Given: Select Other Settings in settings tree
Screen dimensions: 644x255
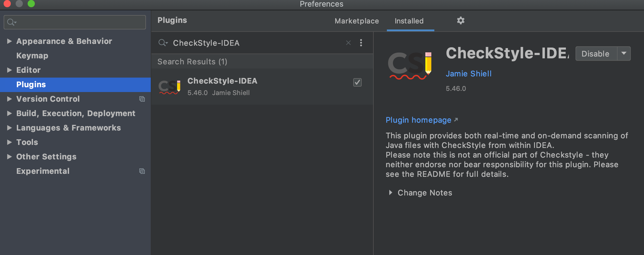Looking at the screenshot, I should [46, 157].
